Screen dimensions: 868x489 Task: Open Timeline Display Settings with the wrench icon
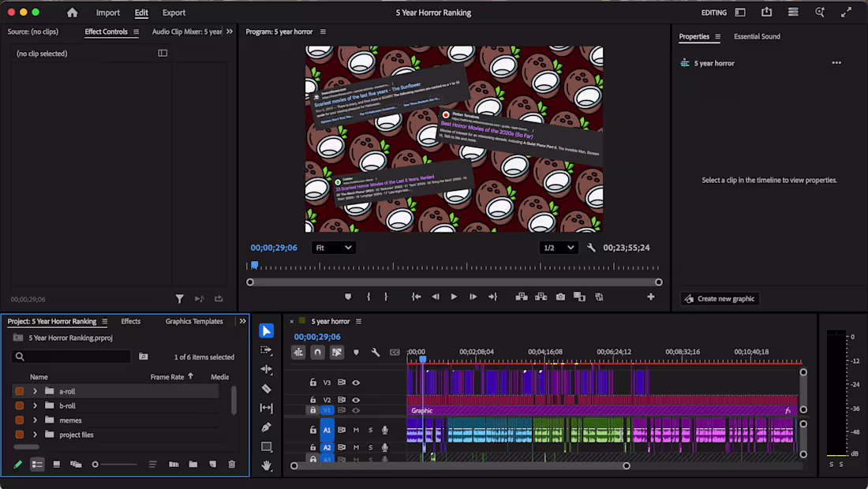pyautogui.click(x=376, y=353)
